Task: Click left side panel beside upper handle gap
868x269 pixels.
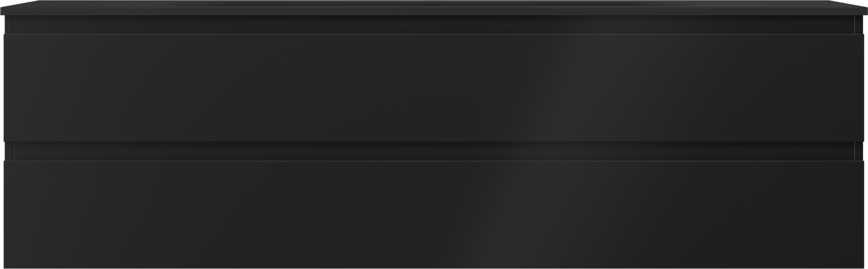Action: click(x=8, y=25)
